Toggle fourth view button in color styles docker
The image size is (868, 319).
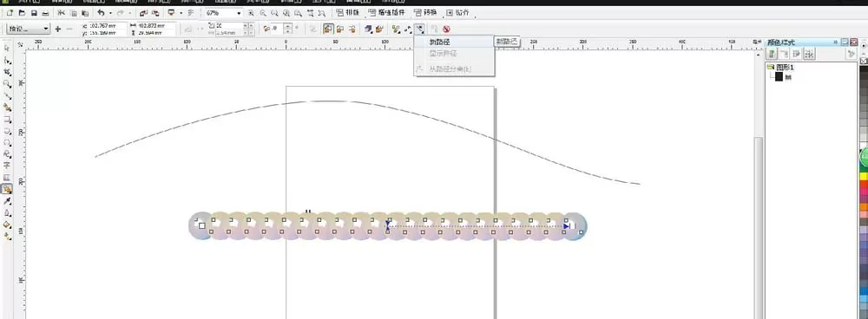809,54
